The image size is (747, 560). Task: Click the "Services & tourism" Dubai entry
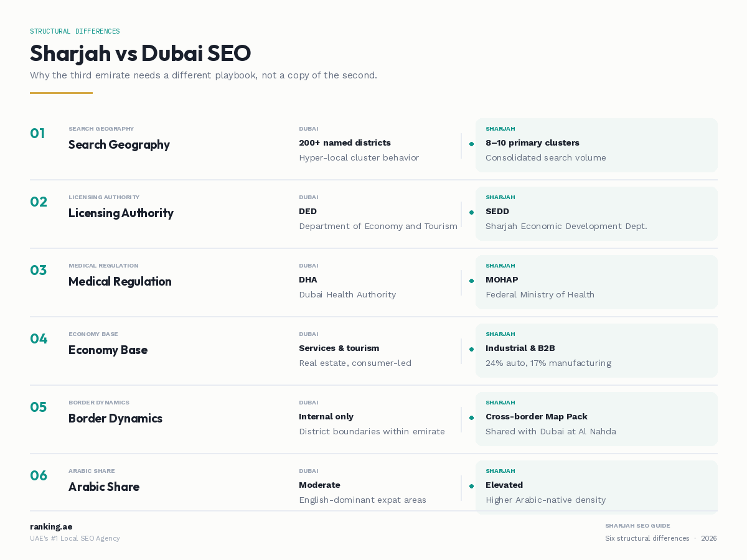pyautogui.click(x=339, y=348)
